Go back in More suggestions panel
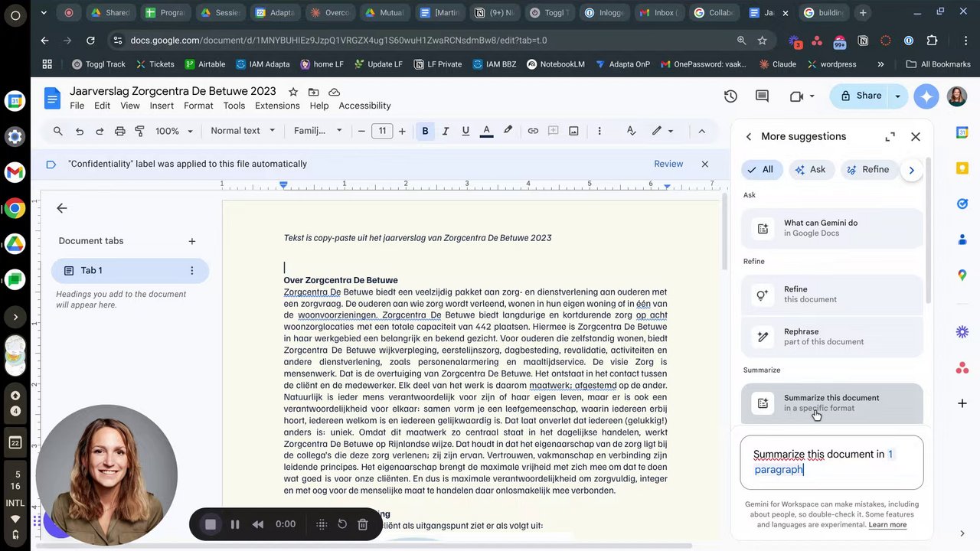This screenshot has height=551, width=980. coord(749,136)
